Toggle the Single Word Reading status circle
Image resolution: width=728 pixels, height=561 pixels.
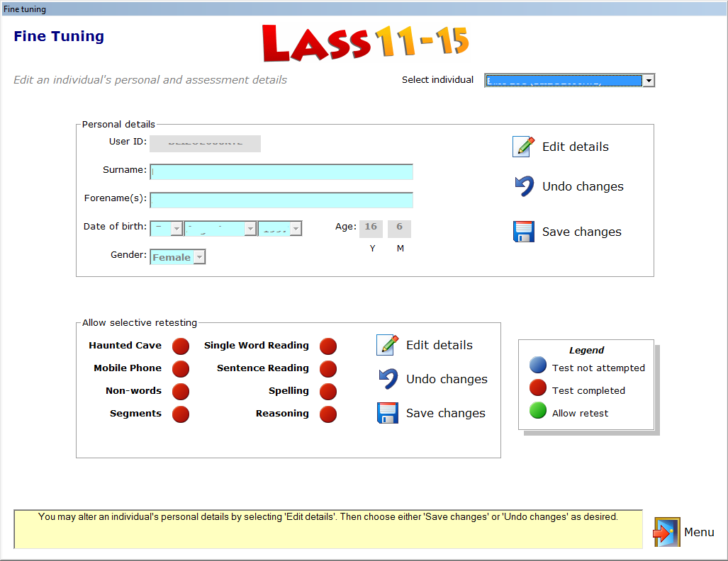tap(327, 346)
